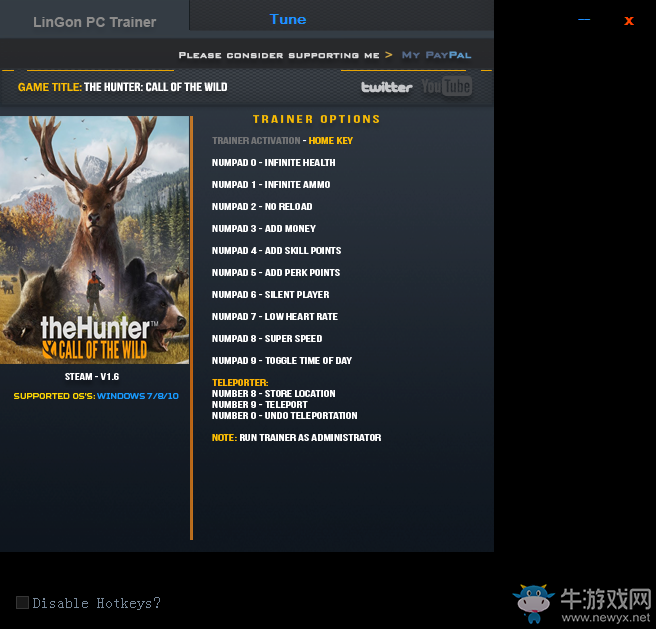Click 'Number 0 - Undo Teleportation' line

click(284, 416)
